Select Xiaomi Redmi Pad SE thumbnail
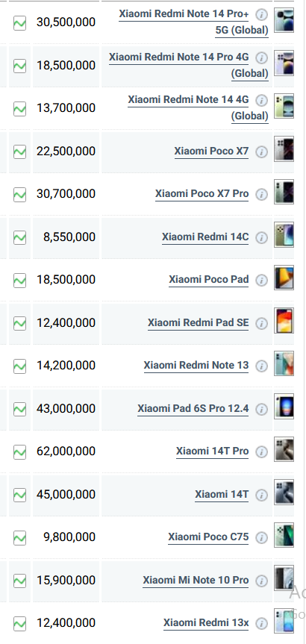Viewport: 306px width, 644px height. [x=284, y=320]
